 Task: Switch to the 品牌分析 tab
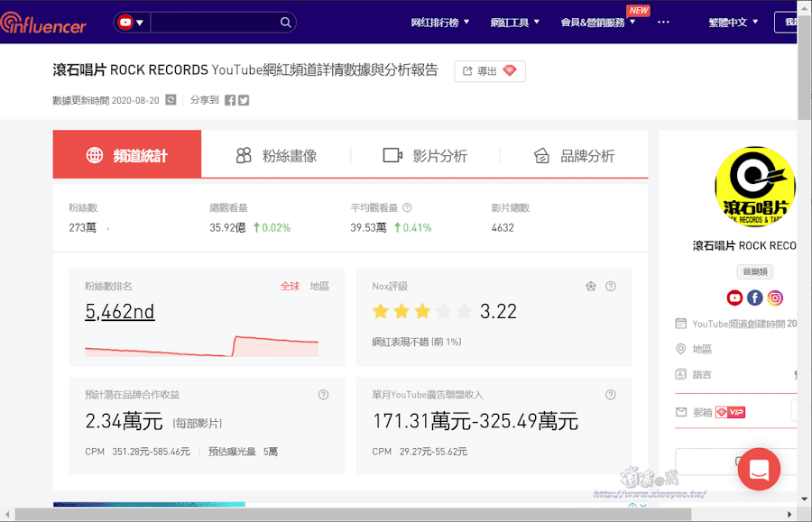(x=574, y=155)
